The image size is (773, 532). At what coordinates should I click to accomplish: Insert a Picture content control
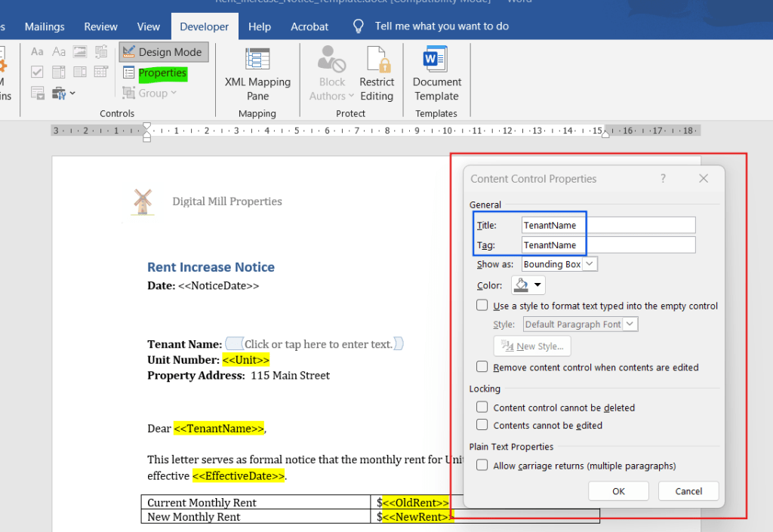(x=80, y=51)
